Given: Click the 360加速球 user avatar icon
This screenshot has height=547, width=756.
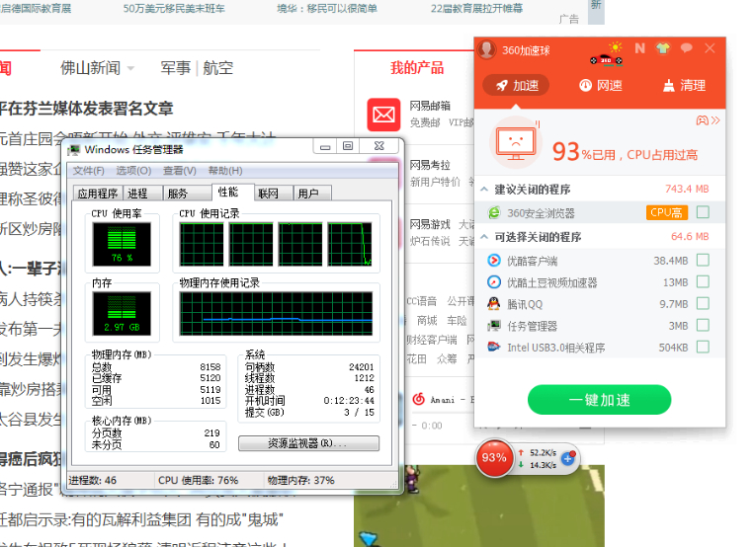Looking at the screenshot, I should click(487, 49).
